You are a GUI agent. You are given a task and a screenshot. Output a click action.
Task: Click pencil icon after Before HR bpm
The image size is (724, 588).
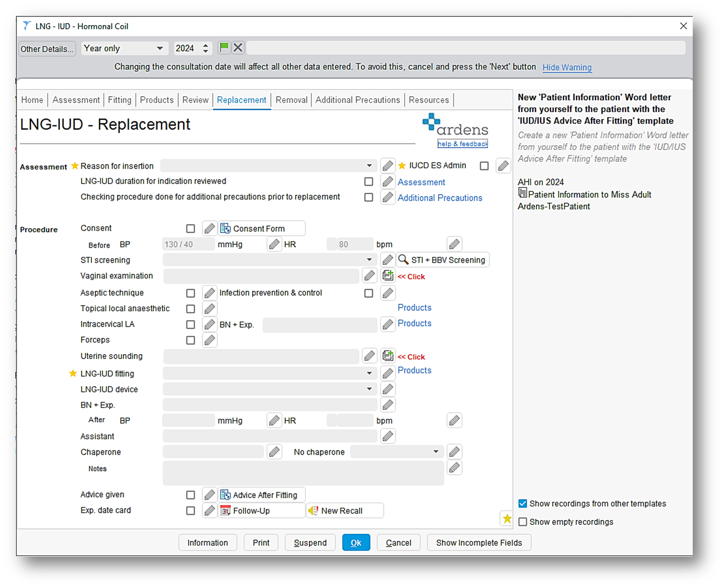[454, 244]
